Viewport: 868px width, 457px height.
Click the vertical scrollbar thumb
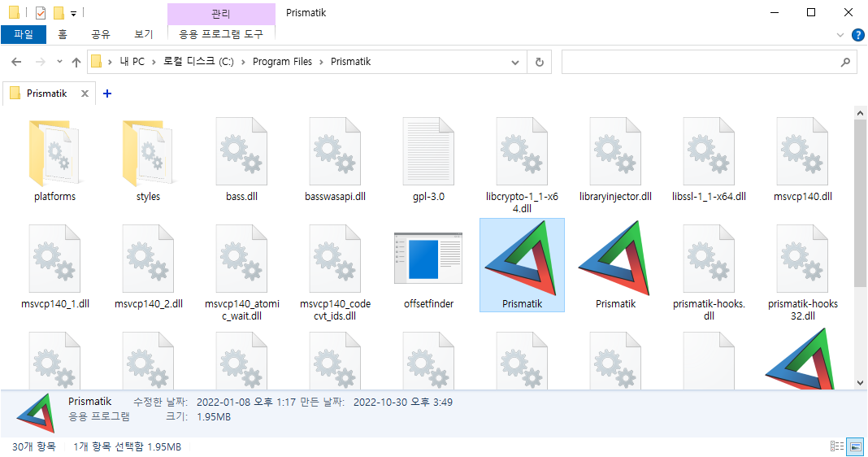point(860,202)
